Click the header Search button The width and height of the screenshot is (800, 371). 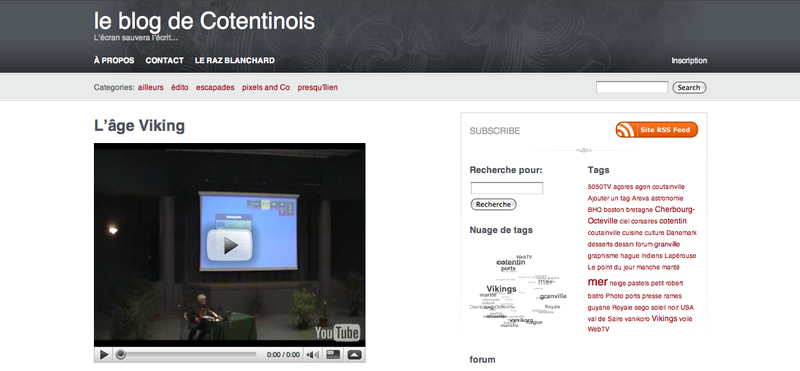(x=689, y=87)
